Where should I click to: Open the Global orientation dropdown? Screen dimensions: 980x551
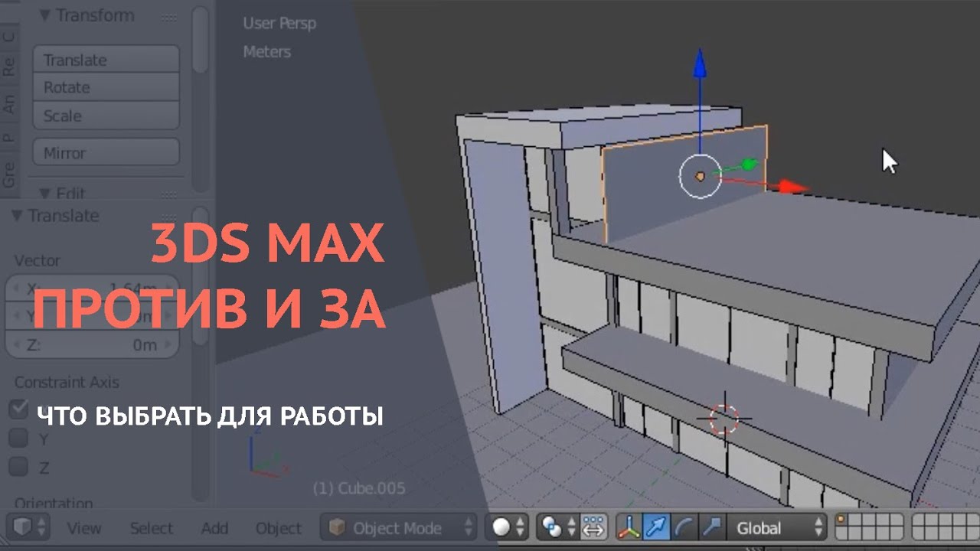click(777, 527)
